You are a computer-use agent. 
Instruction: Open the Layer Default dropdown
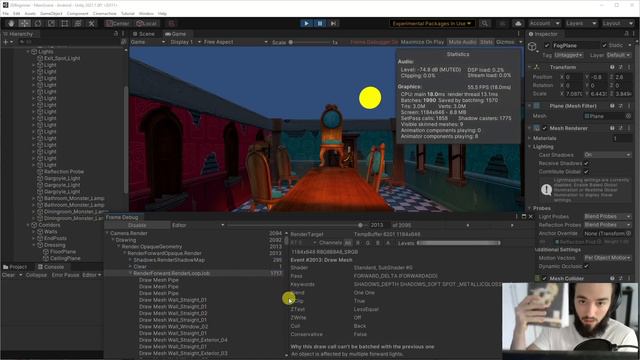[618, 55]
